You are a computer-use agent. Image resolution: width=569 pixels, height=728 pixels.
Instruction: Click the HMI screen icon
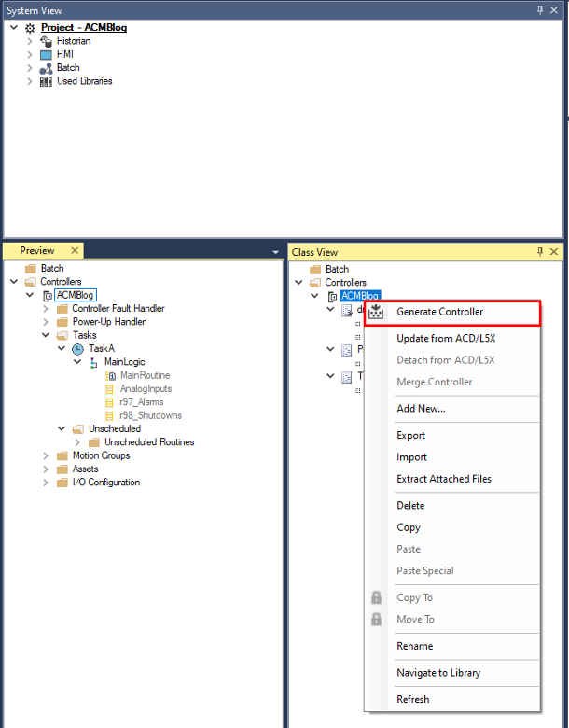(46, 54)
